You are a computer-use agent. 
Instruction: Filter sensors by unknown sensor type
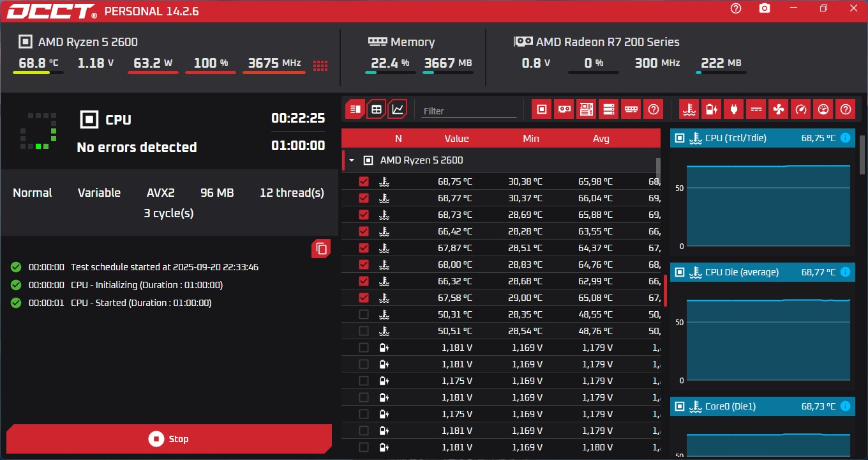point(846,109)
